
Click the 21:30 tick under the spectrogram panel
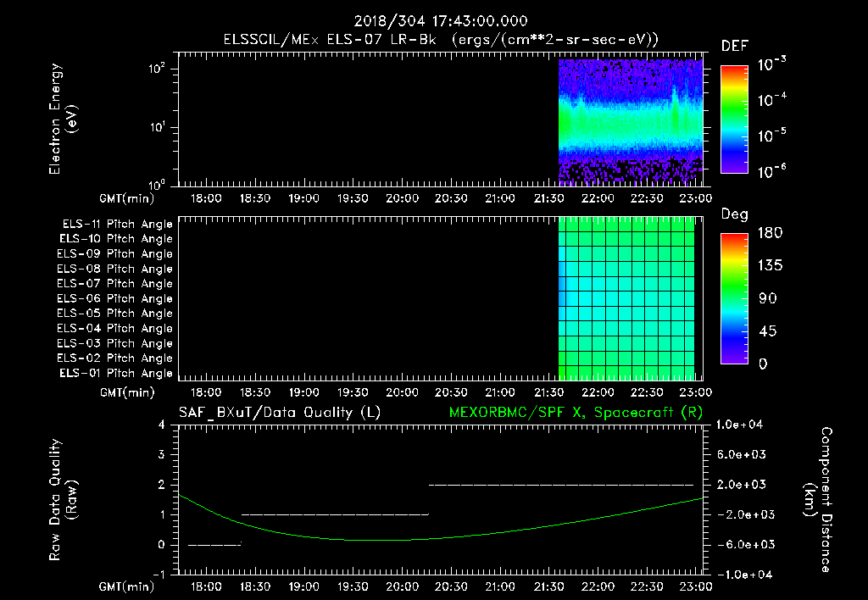[x=549, y=198]
